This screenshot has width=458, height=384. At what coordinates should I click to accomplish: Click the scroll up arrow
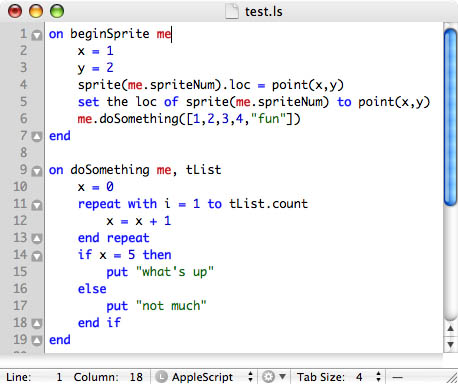[451, 329]
